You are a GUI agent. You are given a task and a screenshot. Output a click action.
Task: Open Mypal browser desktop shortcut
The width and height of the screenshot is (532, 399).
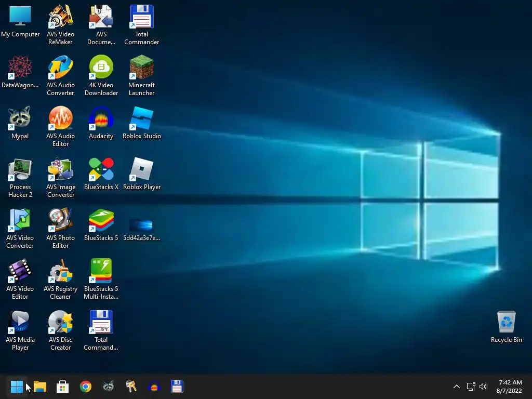[20, 123]
